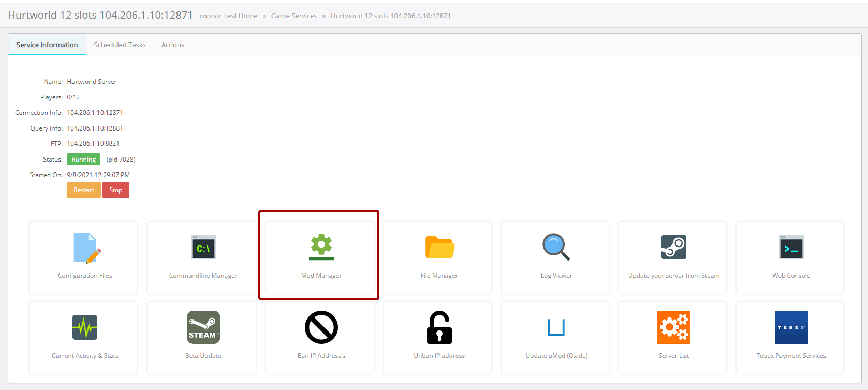
Task: Switch to the Actions tab
Action: tap(172, 45)
